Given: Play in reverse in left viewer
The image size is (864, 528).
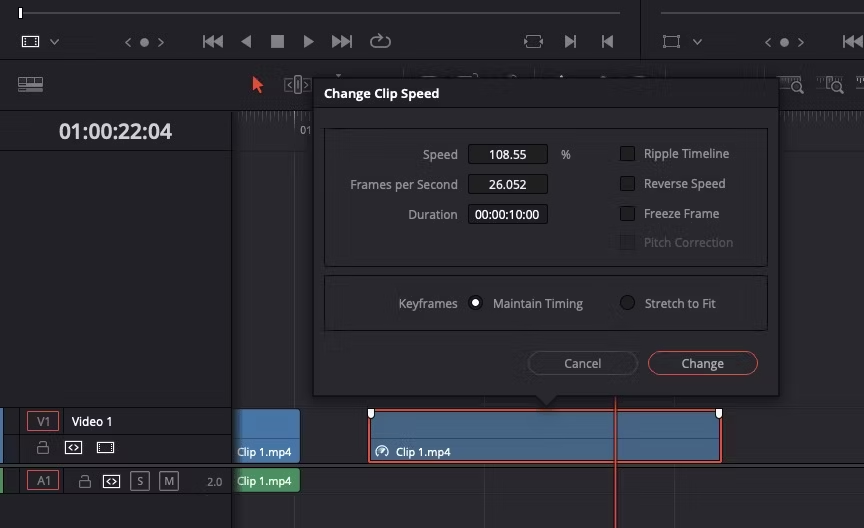Looking at the screenshot, I should click(246, 41).
